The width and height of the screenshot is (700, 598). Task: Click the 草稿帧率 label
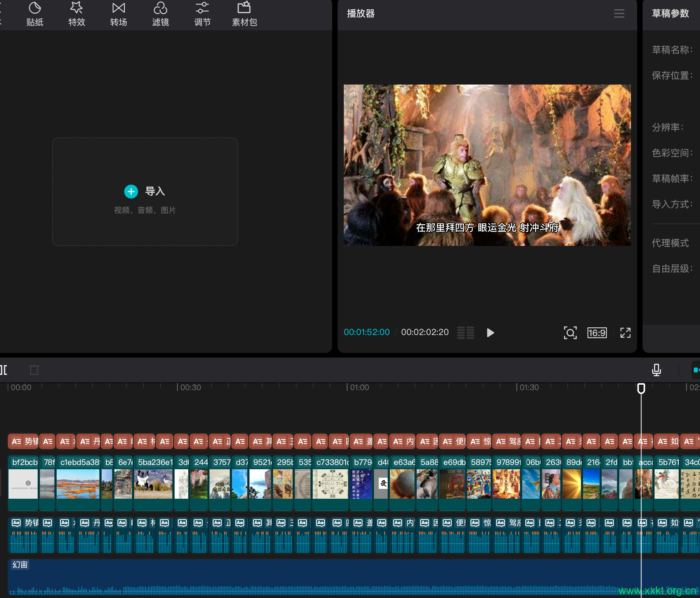672,178
